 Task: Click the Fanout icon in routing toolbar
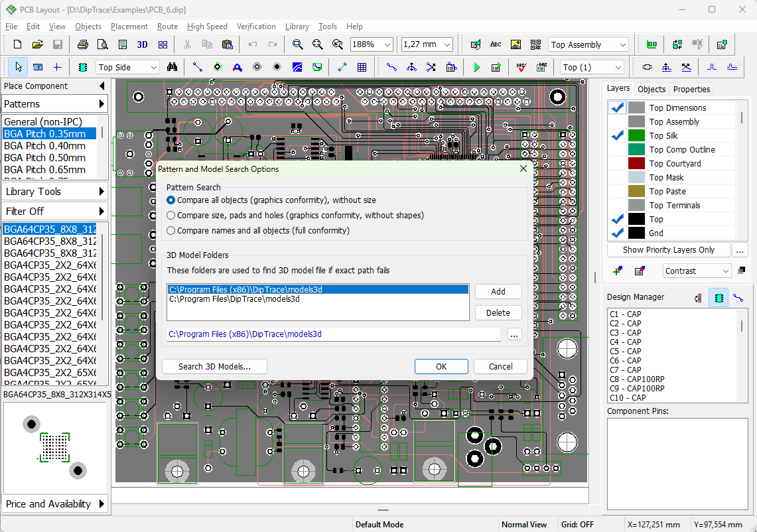[411, 67]
